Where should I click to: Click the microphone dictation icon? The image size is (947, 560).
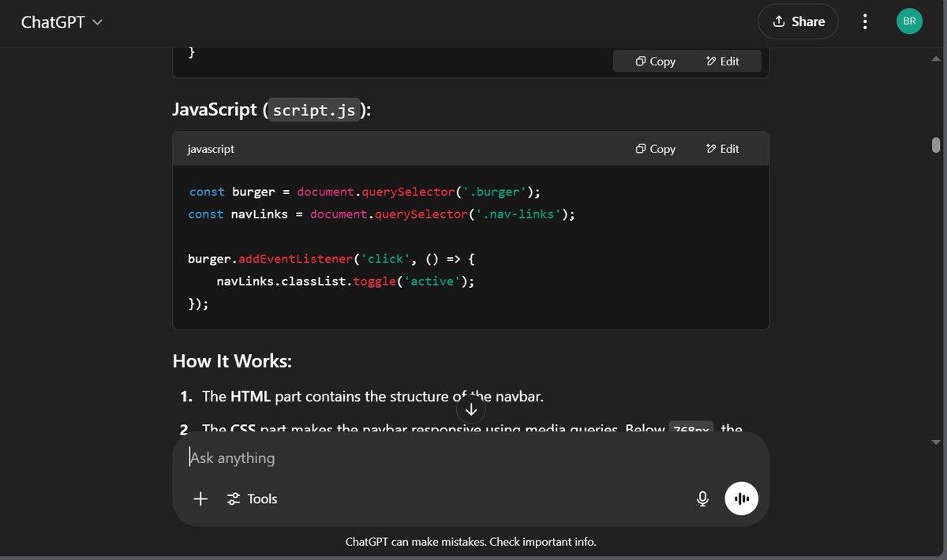(x=702, y=498)
